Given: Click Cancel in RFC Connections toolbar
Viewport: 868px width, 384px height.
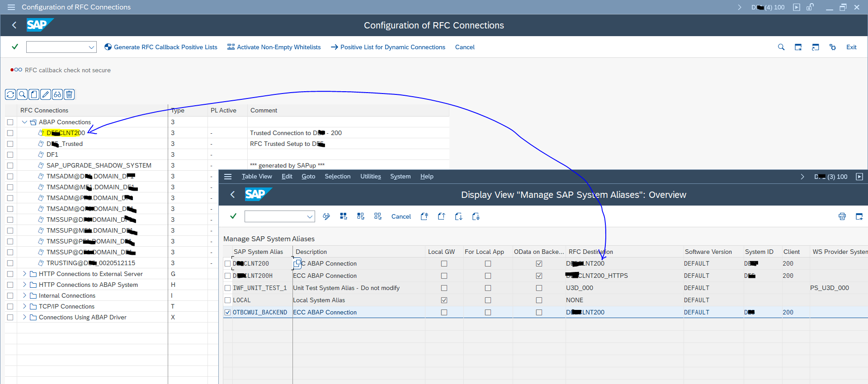Looking at the screenshot, I should pos(465,47).
